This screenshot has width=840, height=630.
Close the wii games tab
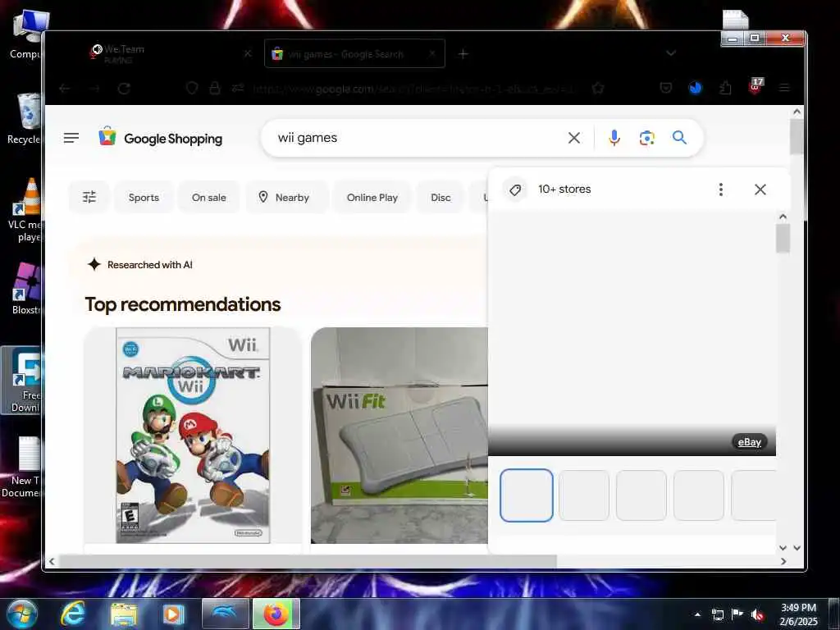[432, 53]
